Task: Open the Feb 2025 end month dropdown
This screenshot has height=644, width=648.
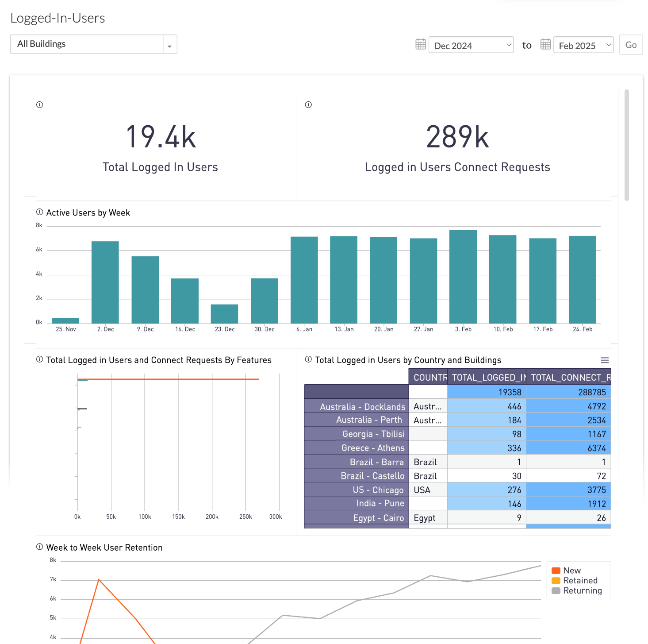Action: click(x=583, y=45)
